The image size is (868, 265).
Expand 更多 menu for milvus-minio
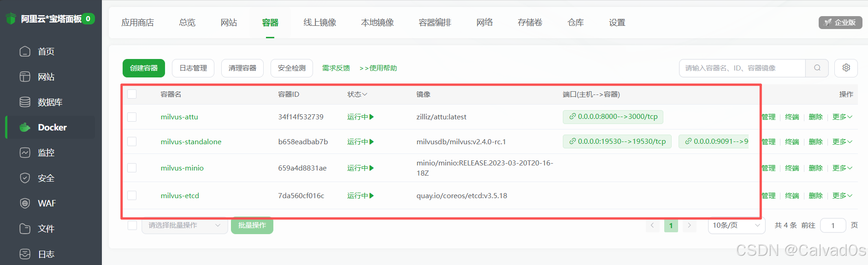click(842, 168)
